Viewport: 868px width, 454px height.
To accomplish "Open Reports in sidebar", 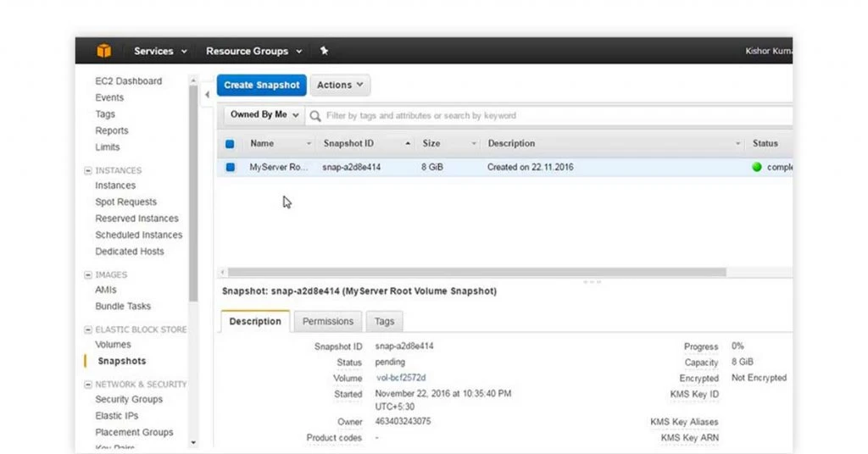I will pos(112,130).
